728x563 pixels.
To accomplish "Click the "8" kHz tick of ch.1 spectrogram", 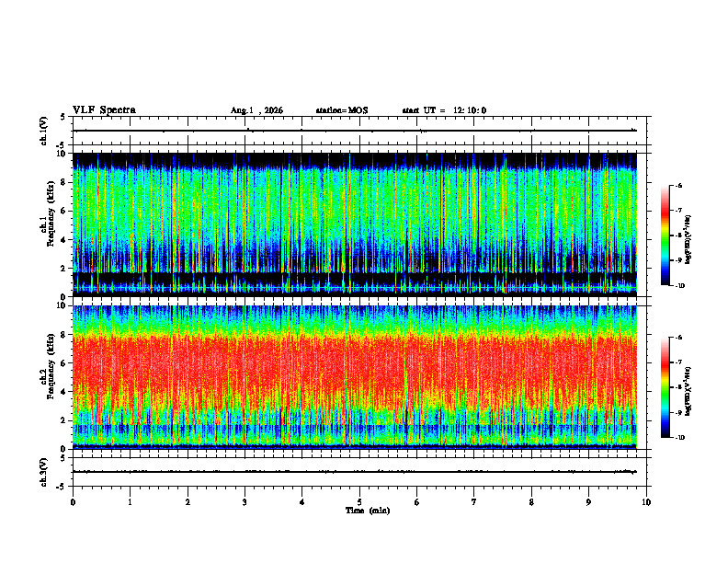I will (x=64, y=182).
